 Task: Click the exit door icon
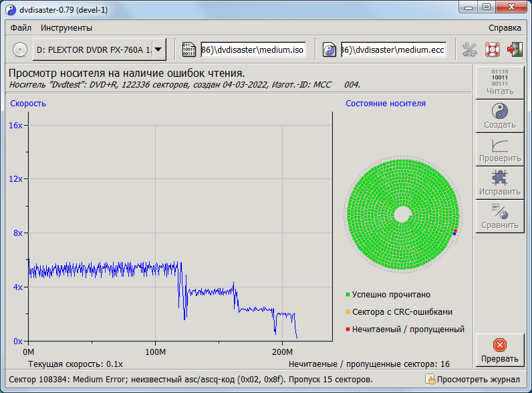point(514,49)
